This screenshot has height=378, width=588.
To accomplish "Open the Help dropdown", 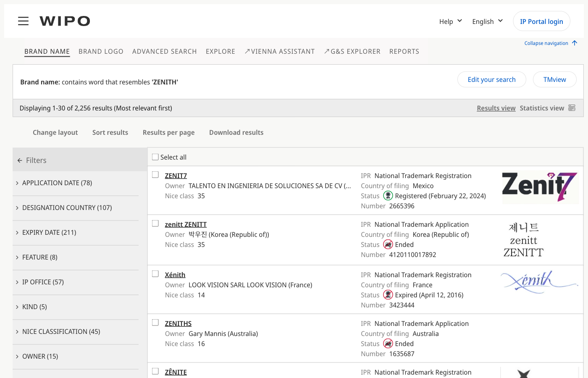I will coord(451,21).
